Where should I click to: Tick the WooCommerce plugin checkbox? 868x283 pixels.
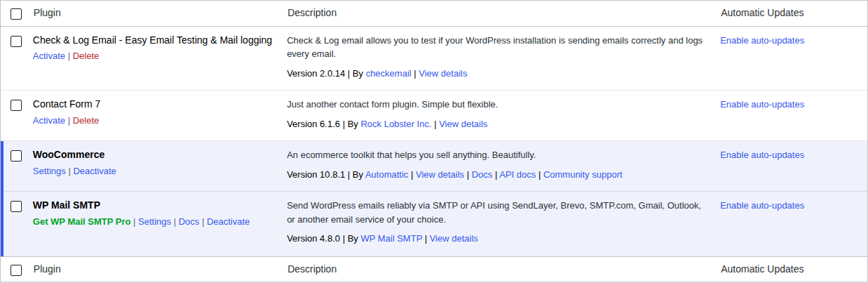[x=16, y=156]
